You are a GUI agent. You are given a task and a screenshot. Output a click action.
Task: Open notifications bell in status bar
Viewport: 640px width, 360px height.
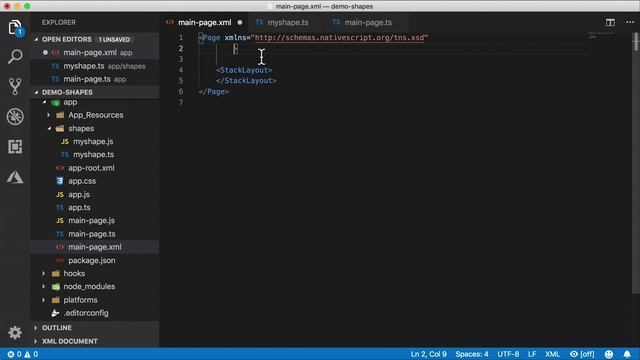(627, 354)
